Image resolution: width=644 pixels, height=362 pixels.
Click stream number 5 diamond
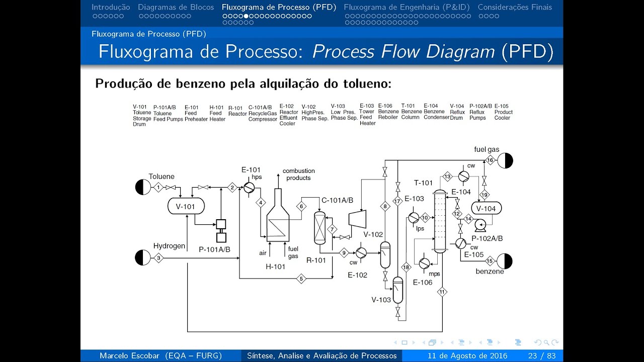(301, 279)
